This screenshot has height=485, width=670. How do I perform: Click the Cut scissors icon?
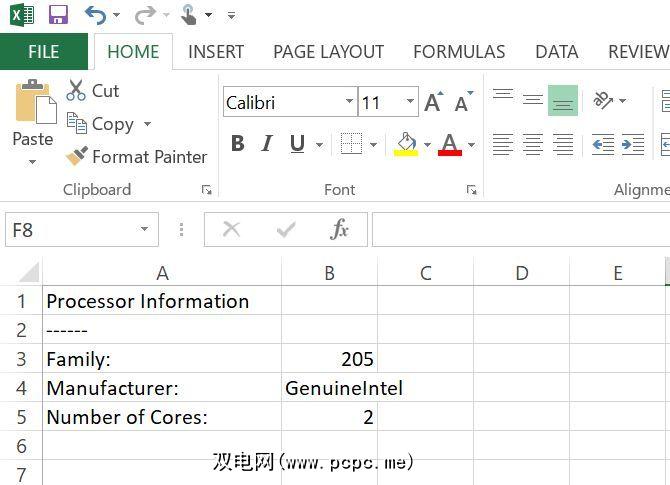pyautogui.click(x=77, y=91)
